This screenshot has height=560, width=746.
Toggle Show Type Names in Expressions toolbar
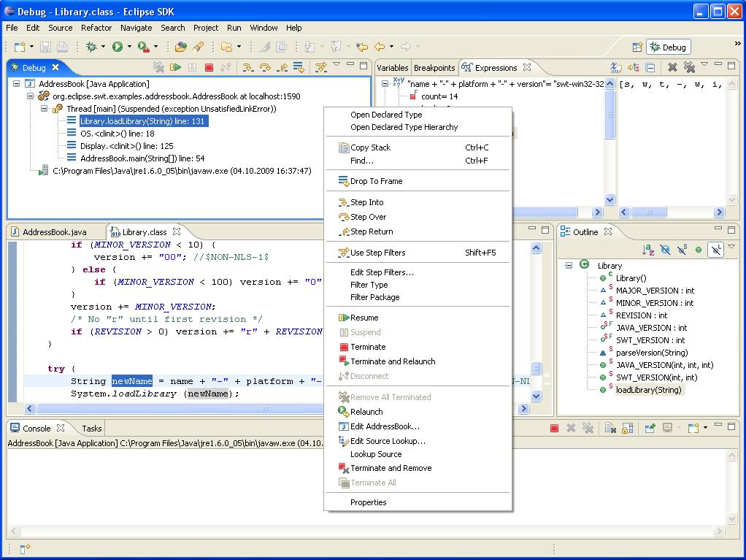(616, 68)
